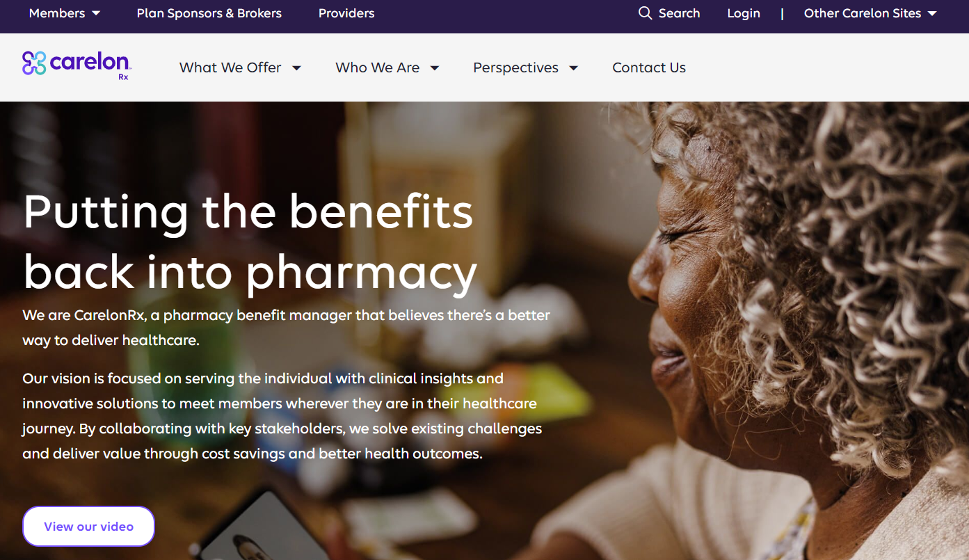Expand the Members dropdown arrow
The height and width of the screenshot is (560, 969).
point(96,13)
